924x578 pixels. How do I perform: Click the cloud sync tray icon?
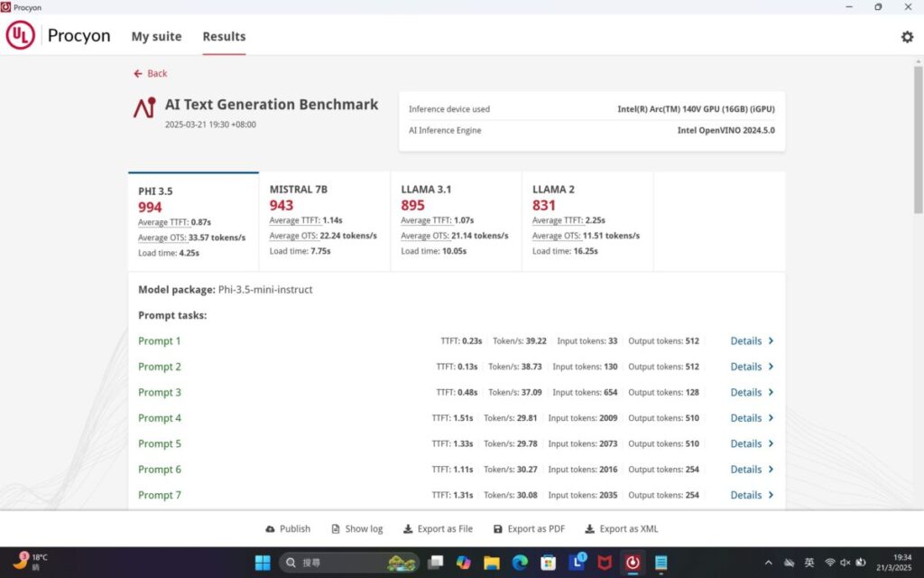789,563
